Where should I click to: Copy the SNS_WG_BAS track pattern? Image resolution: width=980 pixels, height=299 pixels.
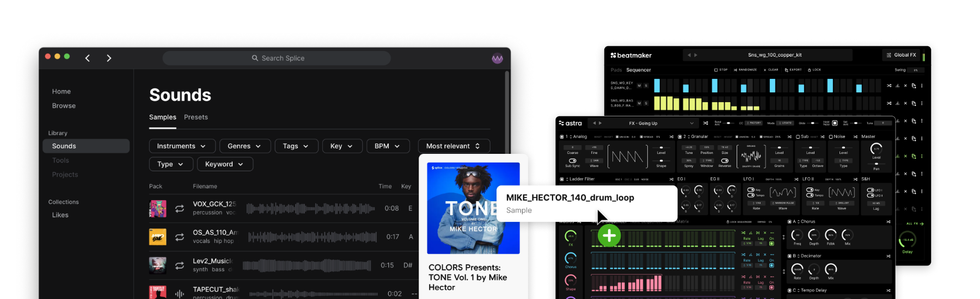tap(914, 103)
